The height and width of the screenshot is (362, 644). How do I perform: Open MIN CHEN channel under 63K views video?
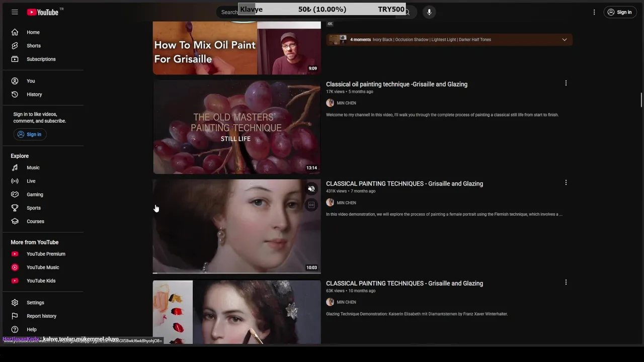pos(346,302)
